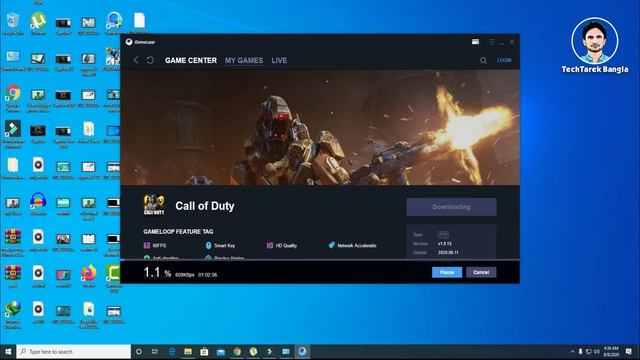Click the taskbar search box
Image resolution: width=640 pixels, height=360 pixels.
tap(73, 351)
